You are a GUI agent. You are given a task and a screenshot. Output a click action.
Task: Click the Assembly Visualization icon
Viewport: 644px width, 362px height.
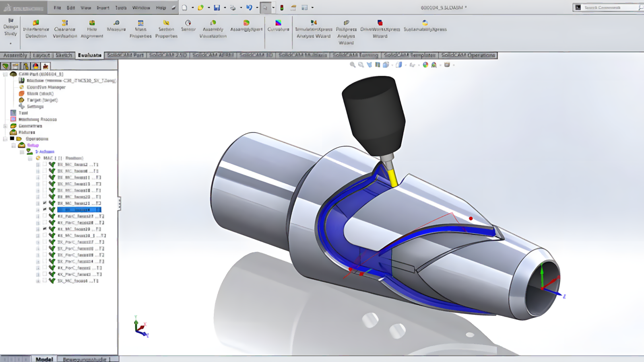tap(213, 23)
